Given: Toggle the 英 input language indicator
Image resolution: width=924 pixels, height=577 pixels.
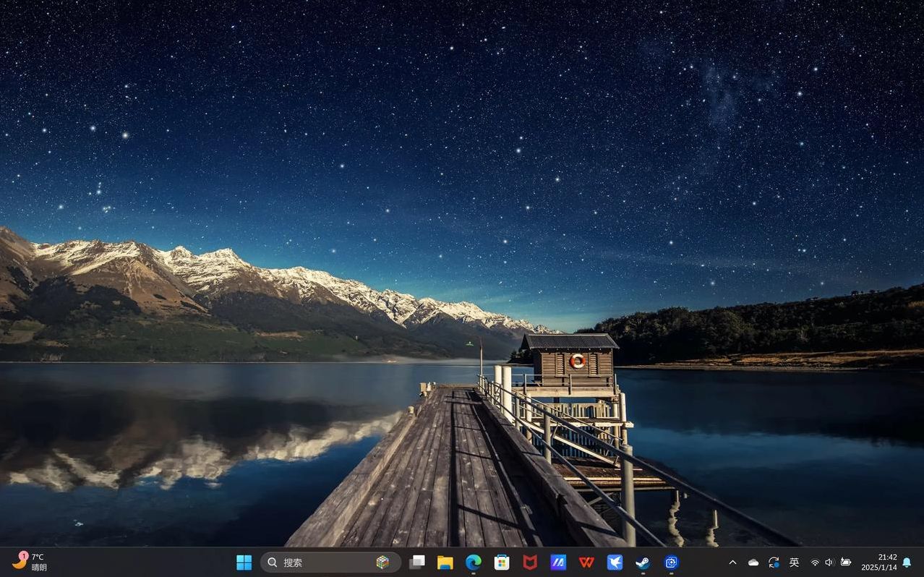Looking at the screenshot, I should click(x=794, y=562).
